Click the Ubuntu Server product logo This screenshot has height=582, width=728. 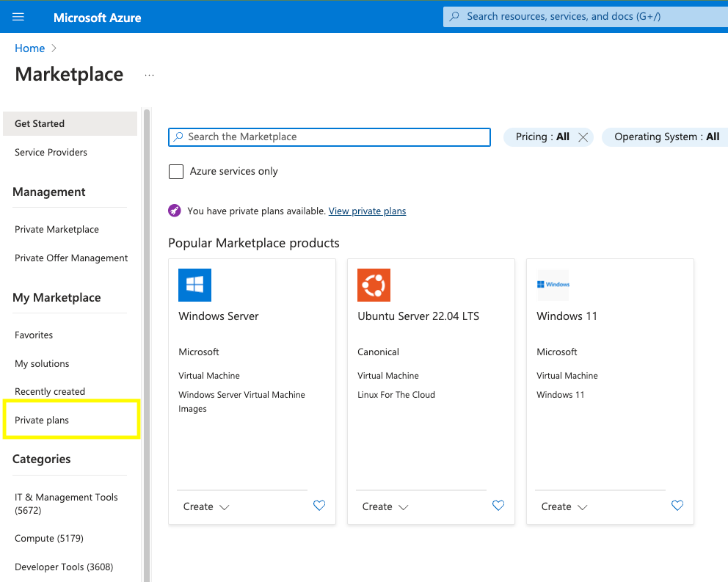tap(374, 285)
